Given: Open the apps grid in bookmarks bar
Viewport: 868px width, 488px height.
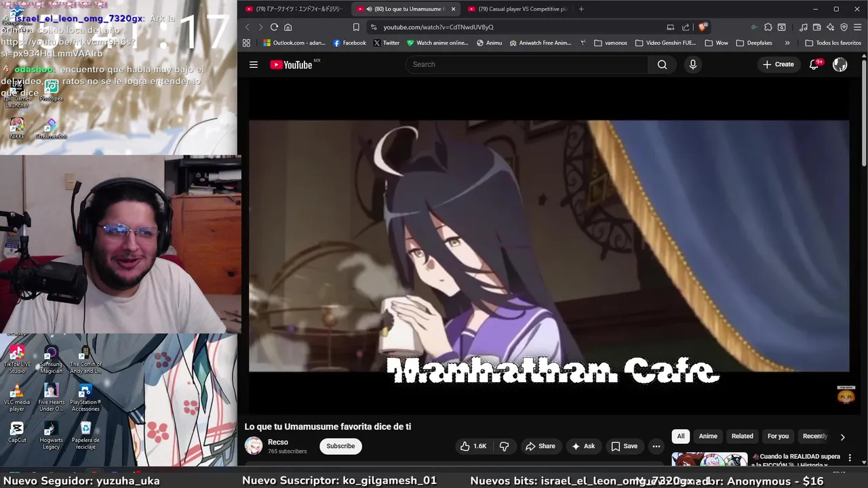Looking at the screenshot, I should [246, 43].
